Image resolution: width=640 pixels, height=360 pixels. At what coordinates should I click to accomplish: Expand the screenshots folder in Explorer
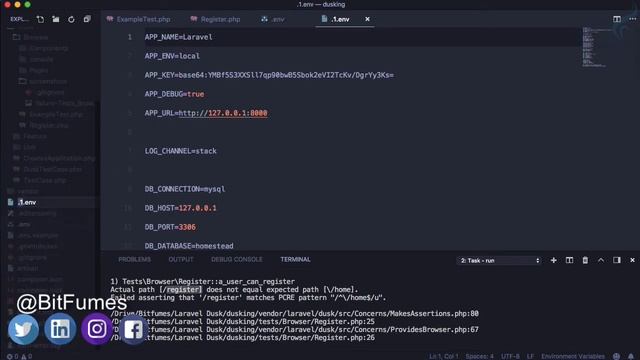tap(48, 82)
